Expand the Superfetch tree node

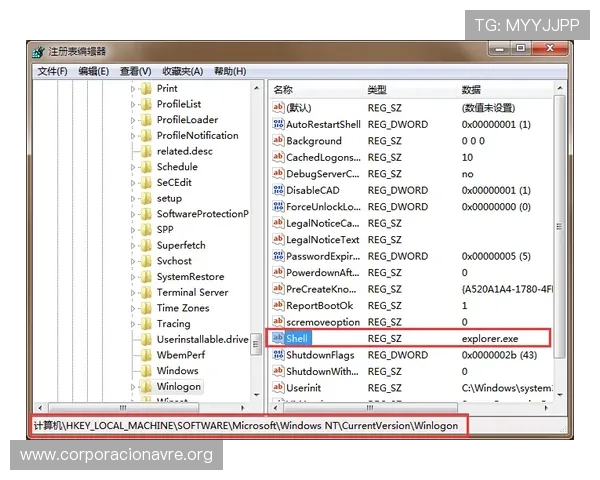[x=133, y=246]
